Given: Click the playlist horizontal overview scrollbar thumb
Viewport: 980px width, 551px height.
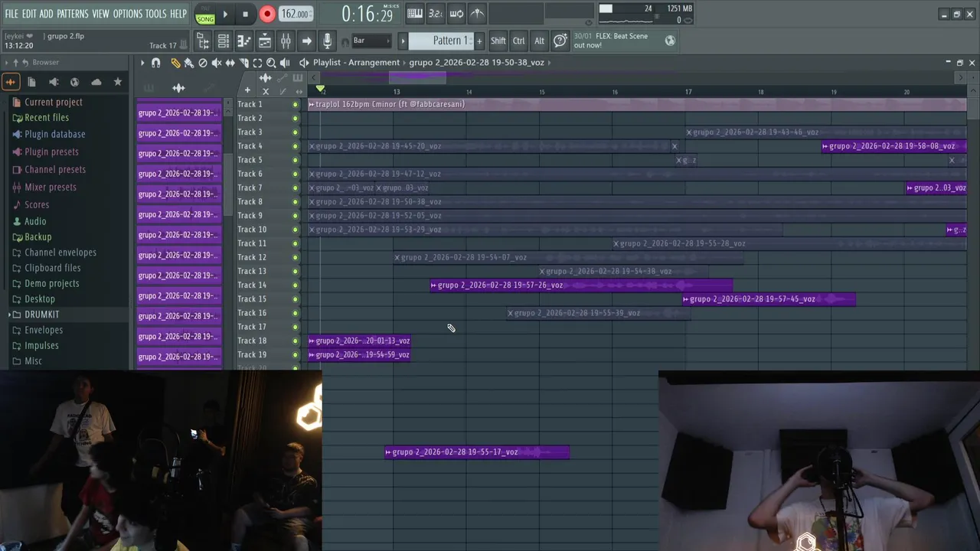Looking at the screenshot, I should coord(417,77).
